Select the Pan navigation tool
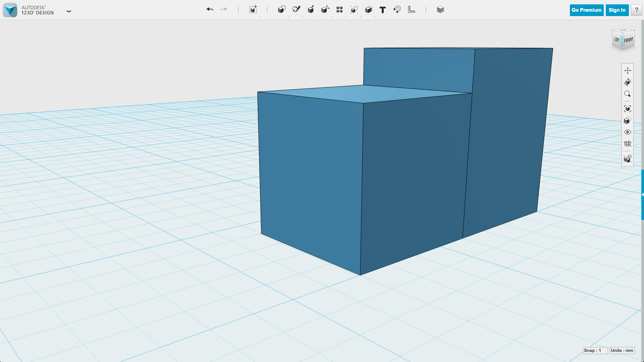644x362 pixels. click(628, 70)
